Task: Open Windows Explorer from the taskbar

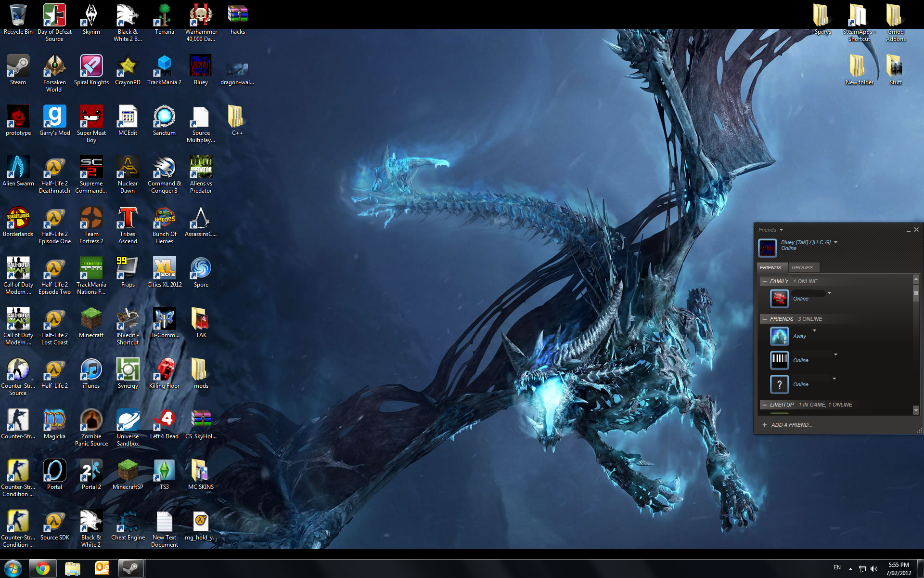Action: pos(72,569)
